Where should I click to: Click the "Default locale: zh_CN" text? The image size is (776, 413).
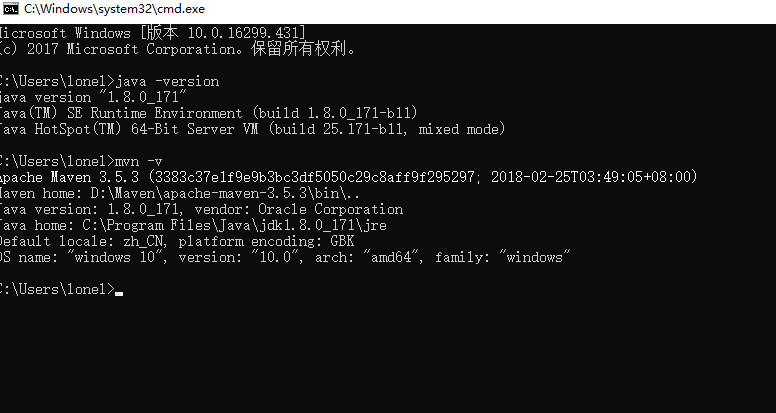[x=84, y=241]
